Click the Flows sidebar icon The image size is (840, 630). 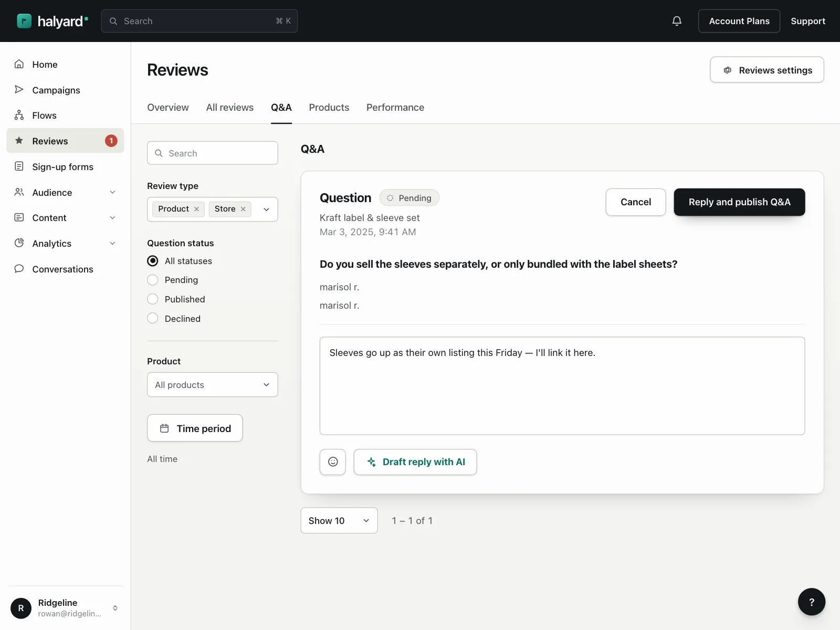(x=19, y=115)
